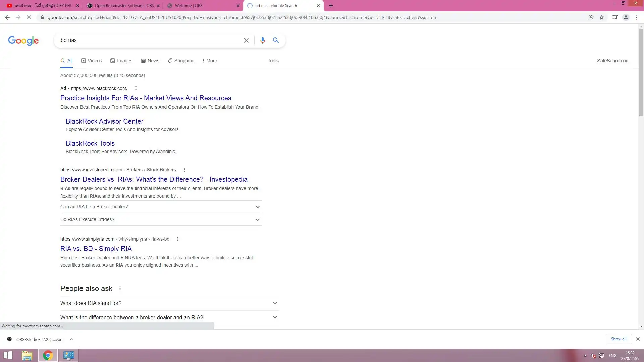Click the blue search magnifier icon
This screenshot has height=362, width=644.
tap(276, 40)
